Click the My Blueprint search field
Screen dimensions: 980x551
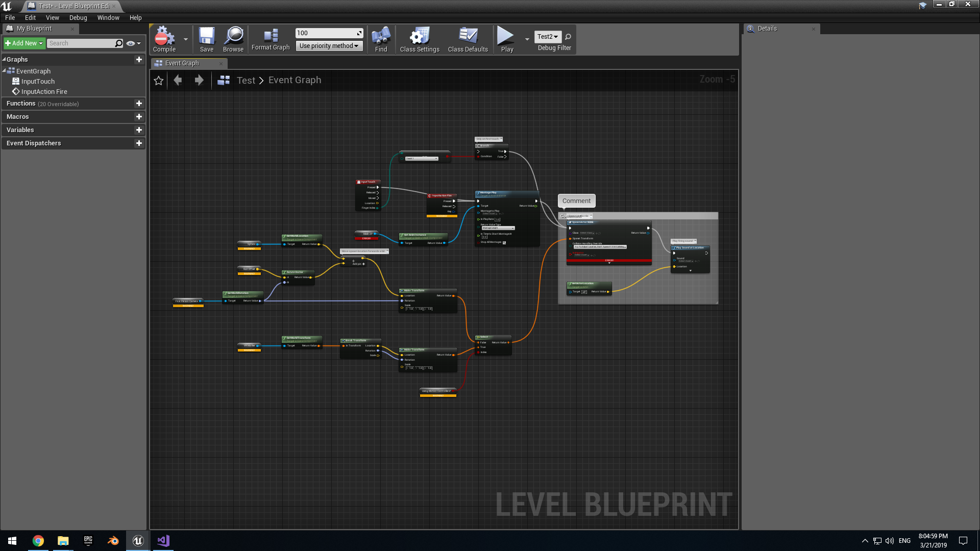[x=85, y=43]
